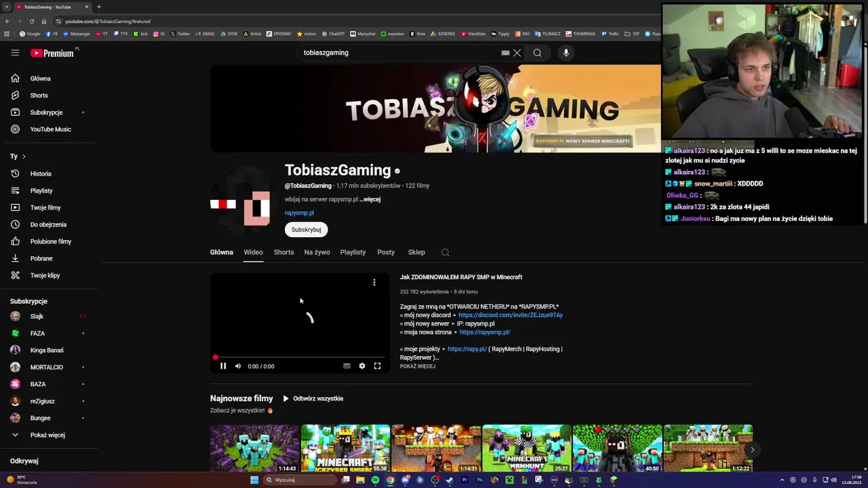Open the featured video three-dot menu
This screenshot has height=488, width=868.
click(x=374, y=283)
